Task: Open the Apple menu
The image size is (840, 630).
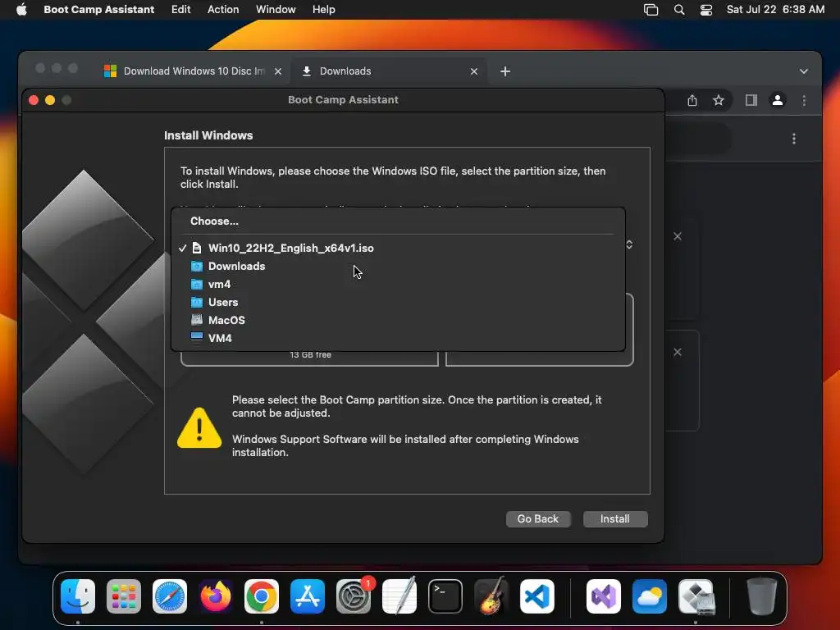Action: pyautogui.click(x=21, y=10)
